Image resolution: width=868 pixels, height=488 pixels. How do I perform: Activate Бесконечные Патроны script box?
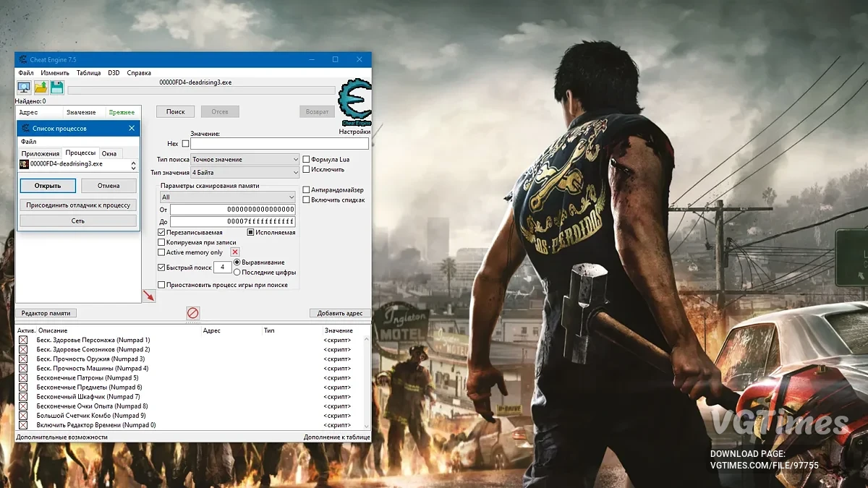[22, 377]
